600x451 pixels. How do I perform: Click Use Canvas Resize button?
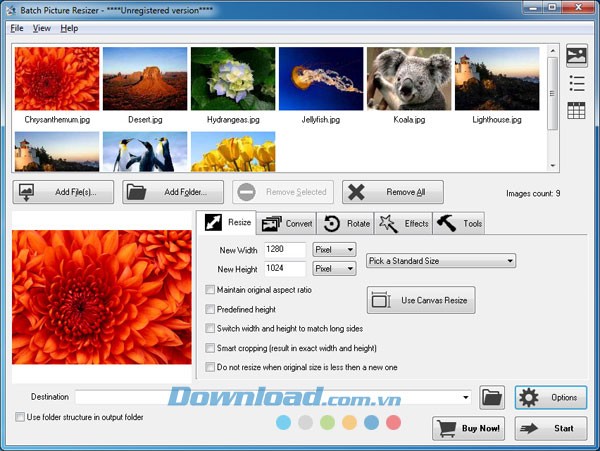(420, 300)
